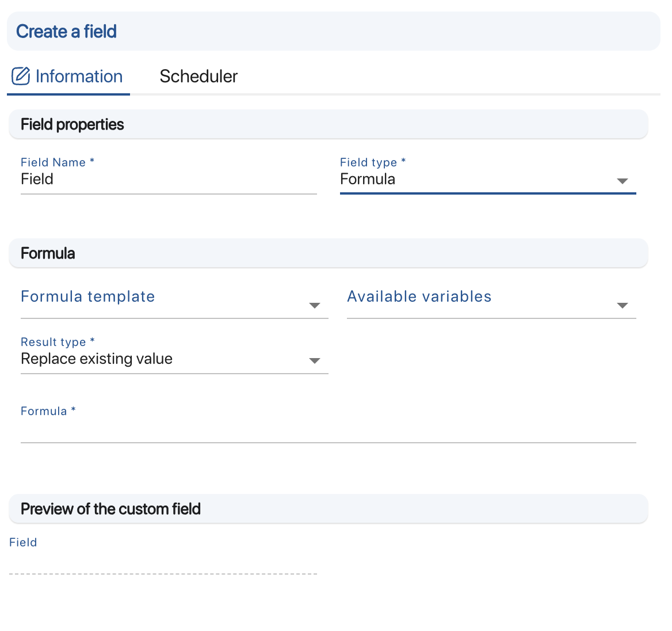Click the Result type dropdown arrow
Image resolution: width=672 pixels, height=631 pixels.
[315, 360]
